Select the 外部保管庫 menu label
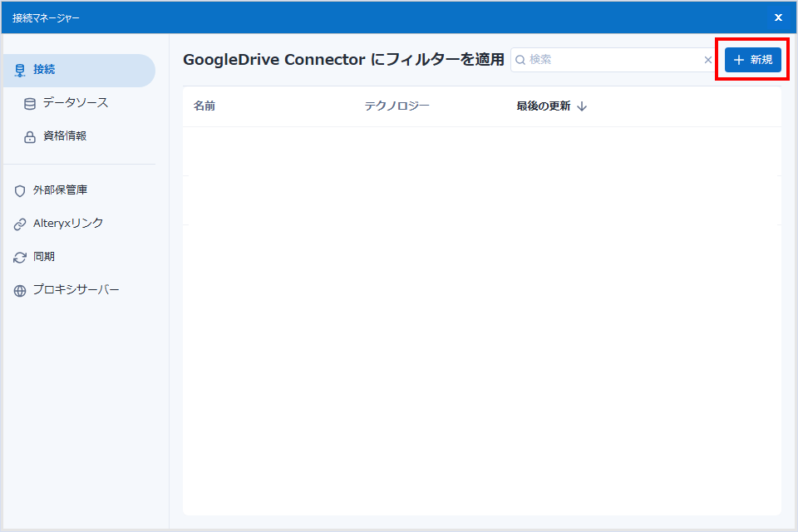Image resolution: width=798 pixels, height=532 pixels. [60, 190]
